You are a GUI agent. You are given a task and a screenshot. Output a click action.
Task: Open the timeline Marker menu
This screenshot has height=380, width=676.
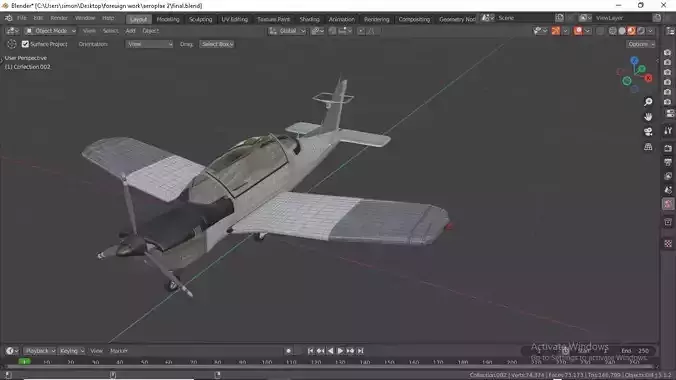coord(119,351)
